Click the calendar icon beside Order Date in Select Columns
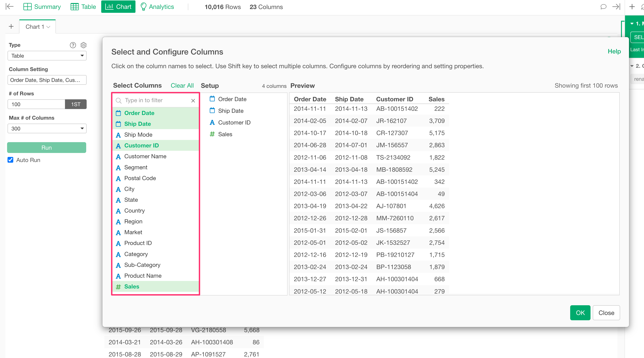Screen dimensions: 644x358 click(x=118, y=113)
